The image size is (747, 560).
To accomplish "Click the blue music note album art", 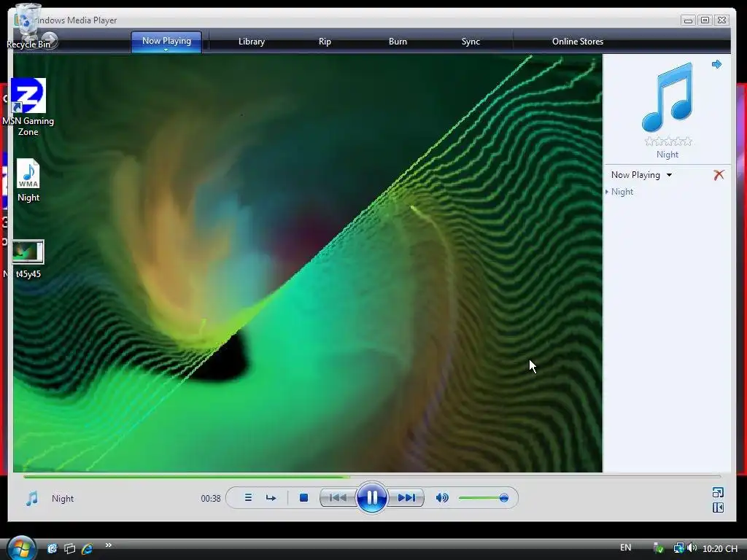I will click(667, 98).
